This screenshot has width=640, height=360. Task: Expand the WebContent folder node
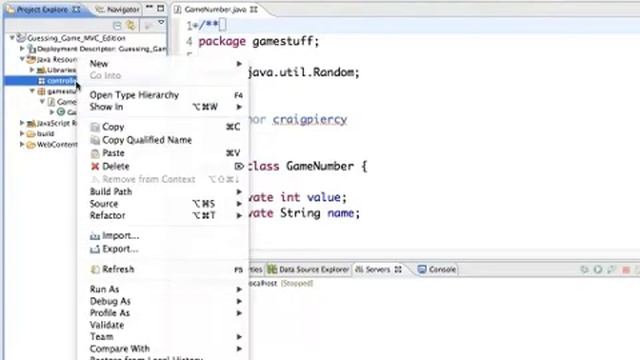(22, 144)
